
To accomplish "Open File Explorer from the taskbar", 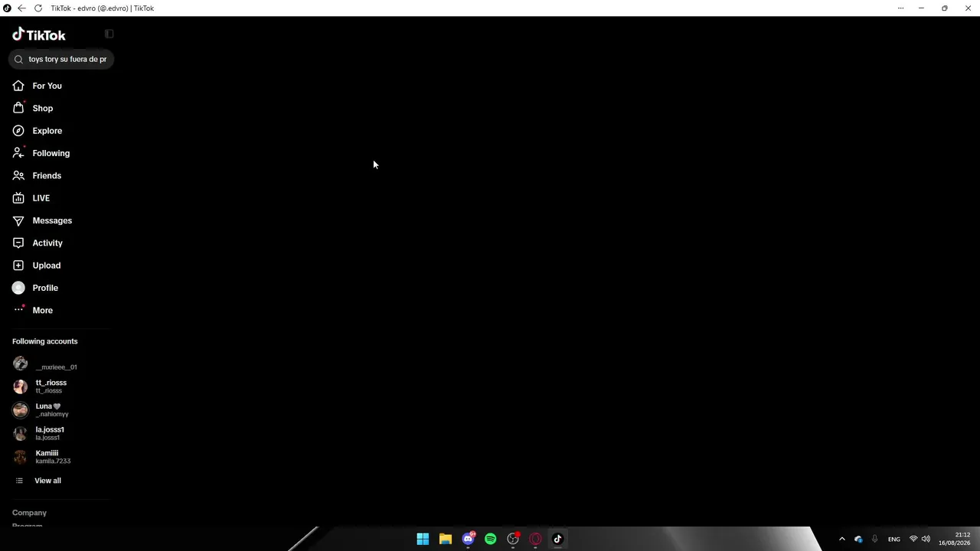I will pos(446,539).
